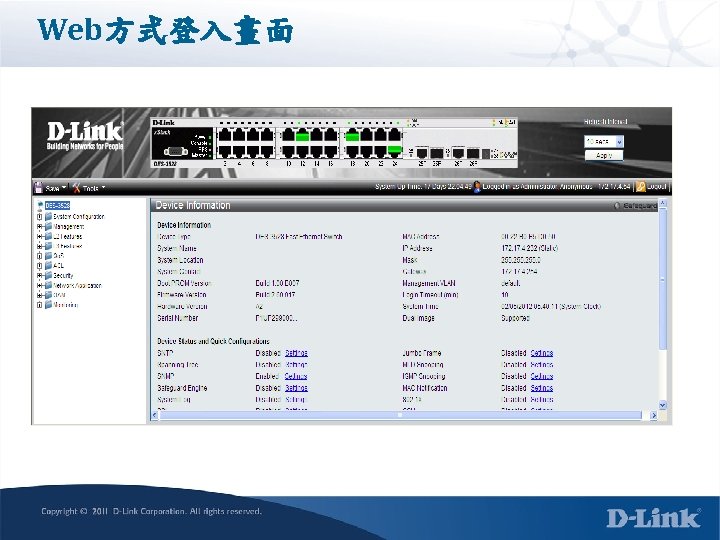Expand the Network Application tree folder
The height and width of the screenshot is (540, 720).
click(x=39, y=285)
